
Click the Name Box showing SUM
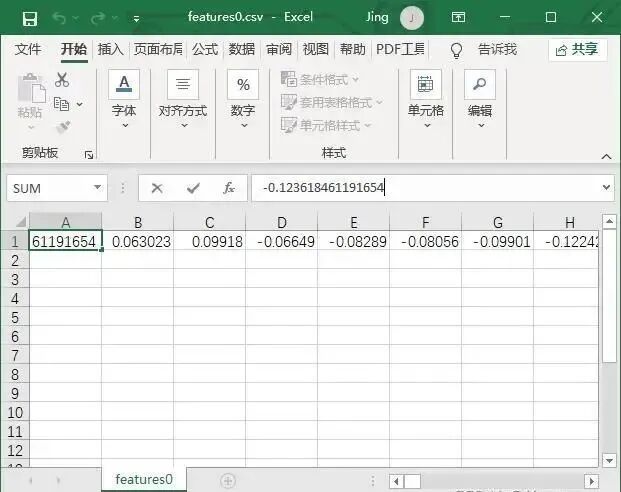pyautogui.click(x=50, y=188)
